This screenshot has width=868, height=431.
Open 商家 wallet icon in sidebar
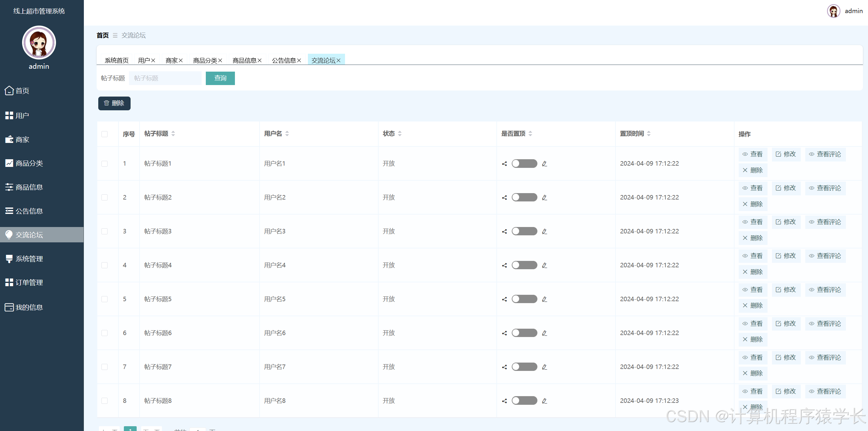pyautogui.click(x=9, y=139)
